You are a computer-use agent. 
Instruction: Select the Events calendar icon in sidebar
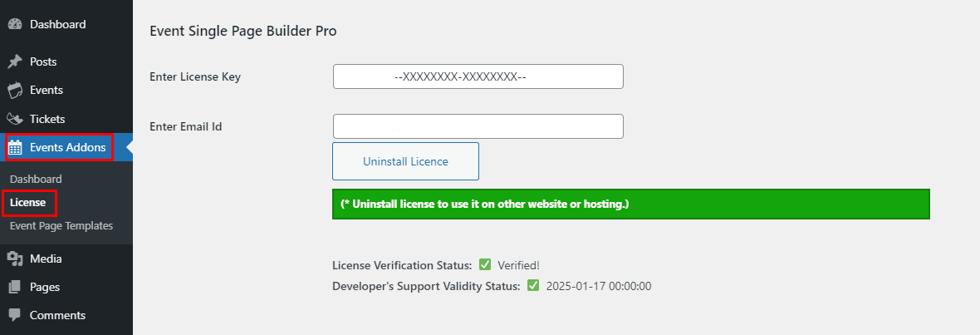pos(15,91)
